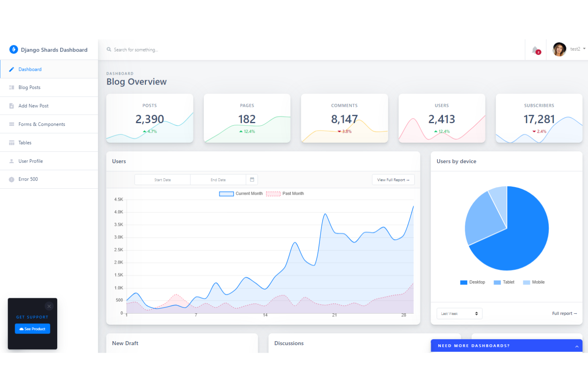Click the Add New Post file icon
The height and width of the screenshot is (392, 588).
tap(12, 106)
